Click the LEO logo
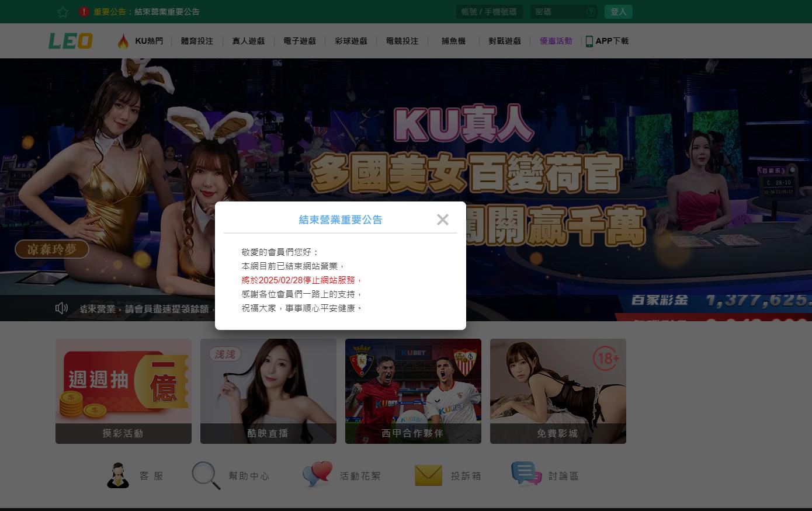812x511 pixels. (70, 40)
